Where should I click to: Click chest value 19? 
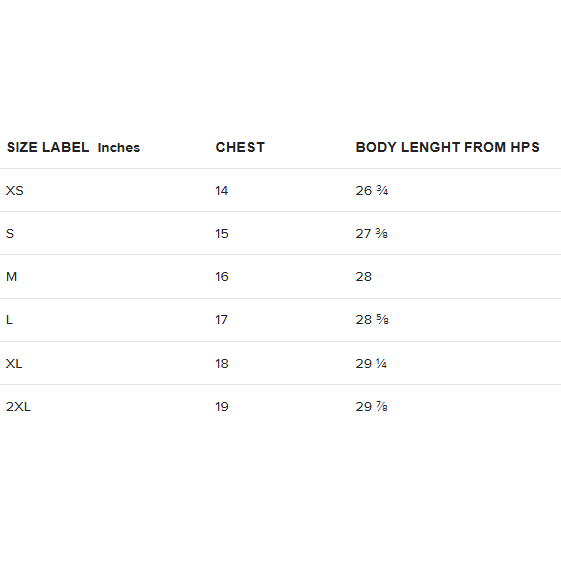point(221,406)
